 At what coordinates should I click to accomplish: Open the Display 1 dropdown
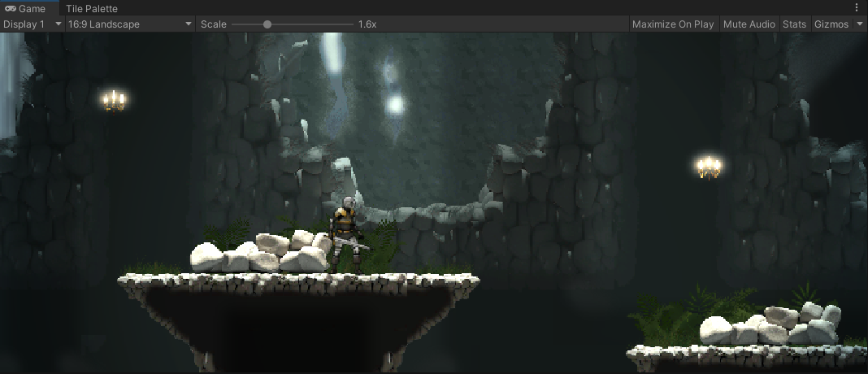33,24
